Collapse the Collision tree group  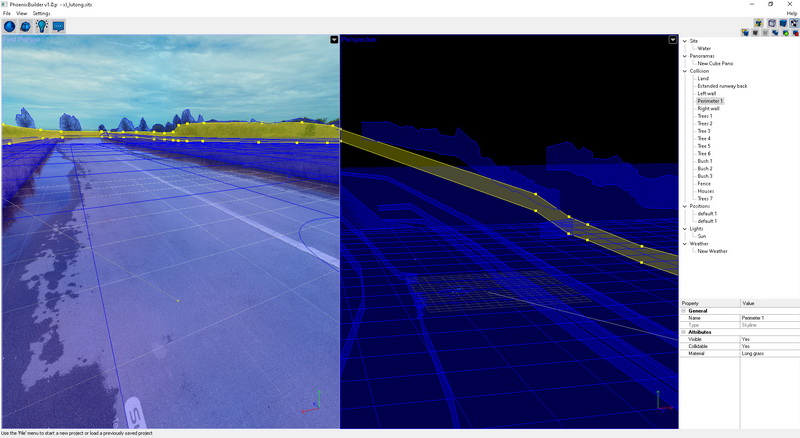684,71
